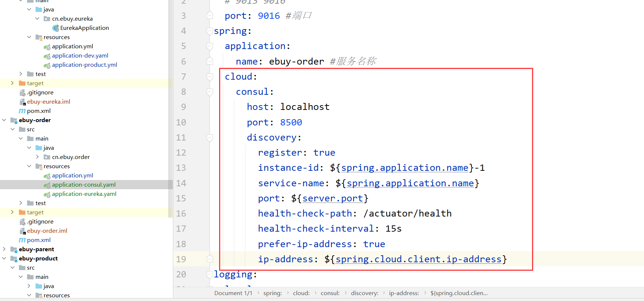Click the application-consul.yaml file icon
Screen dimensions: 644x301
47,185
